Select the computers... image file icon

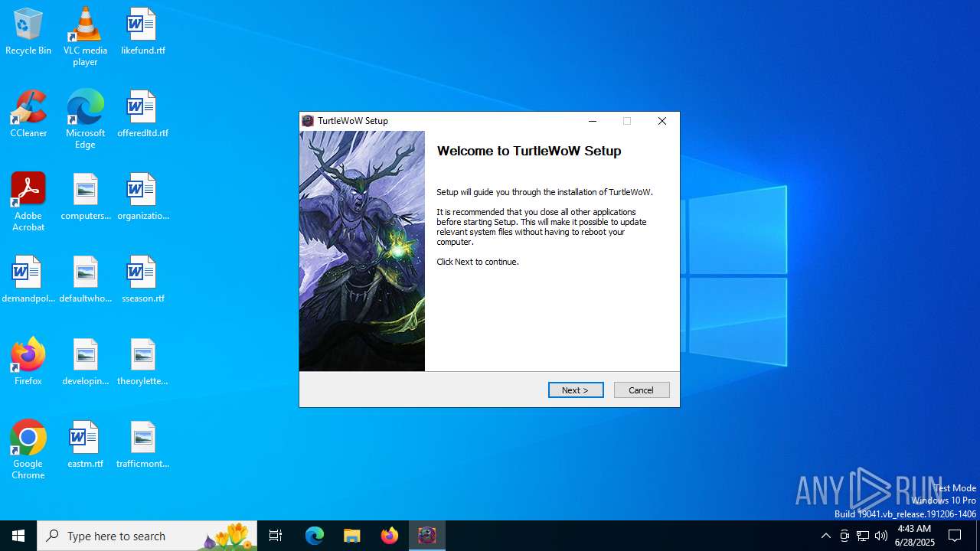tap(85, 197)
